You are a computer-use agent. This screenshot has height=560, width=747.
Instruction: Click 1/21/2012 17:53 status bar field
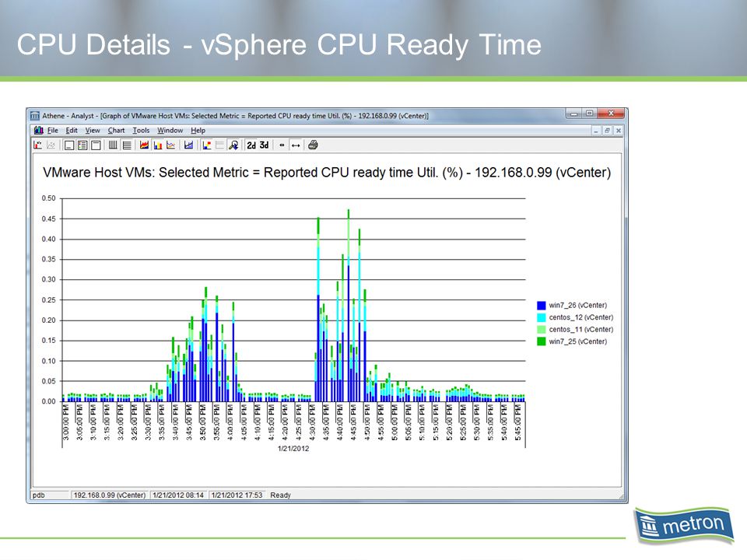click(x=237, y=495)
